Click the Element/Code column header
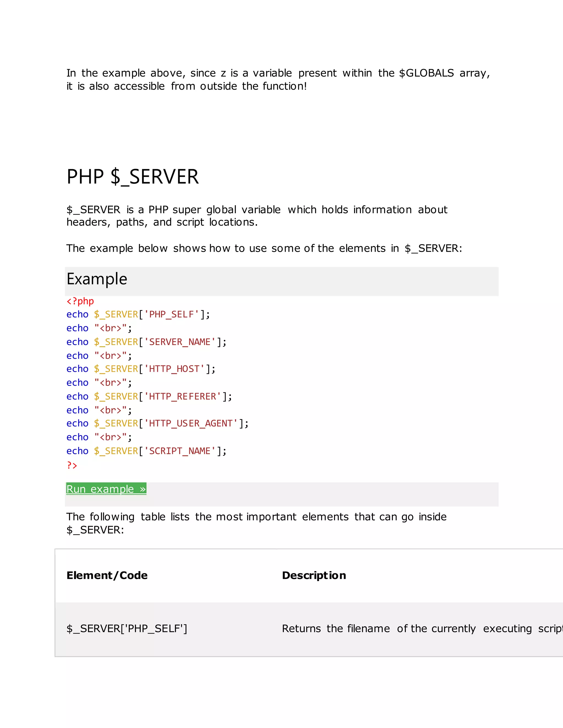The image size is (563, 728). click(107, 575)
